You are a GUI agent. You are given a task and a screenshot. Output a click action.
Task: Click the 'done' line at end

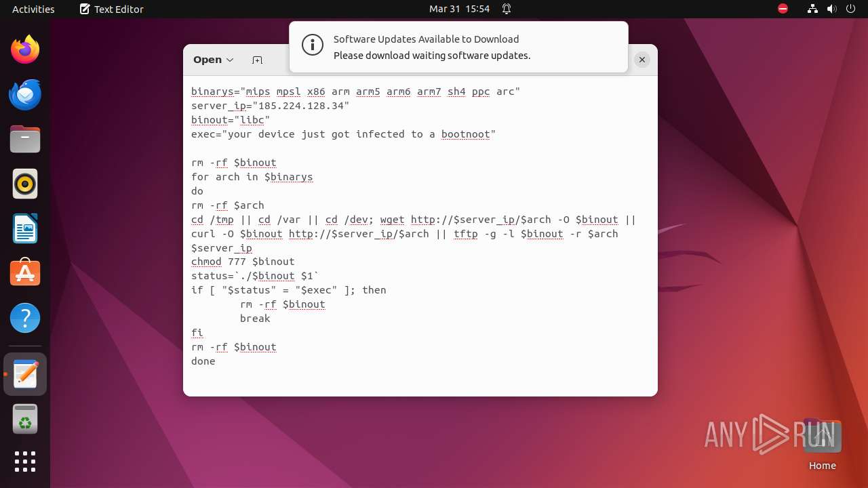point(203,361)
